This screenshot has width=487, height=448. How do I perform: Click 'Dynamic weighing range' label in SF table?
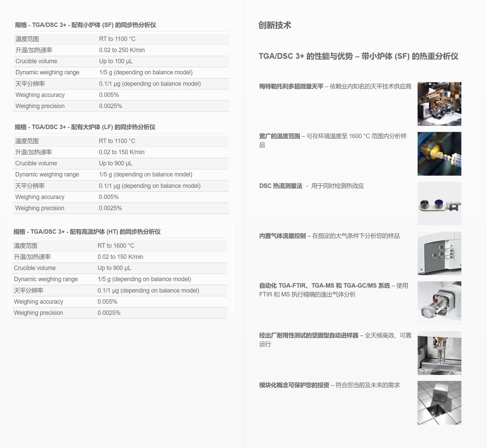47,72
